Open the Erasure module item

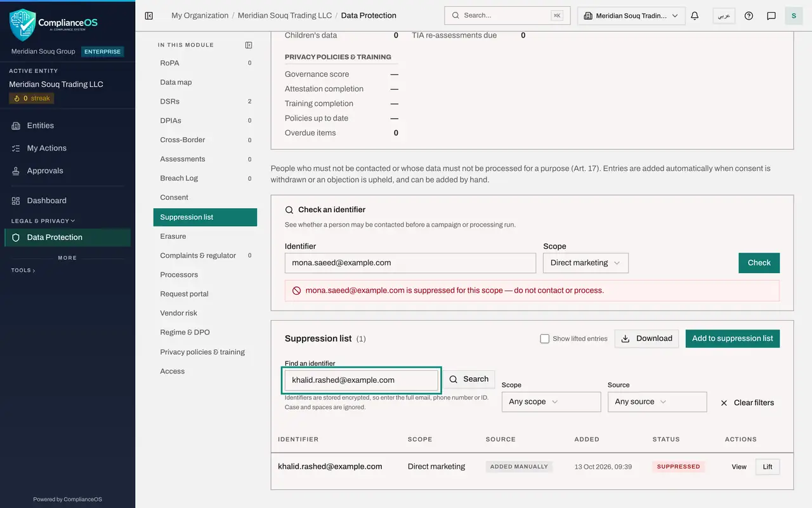coord(205,236)
